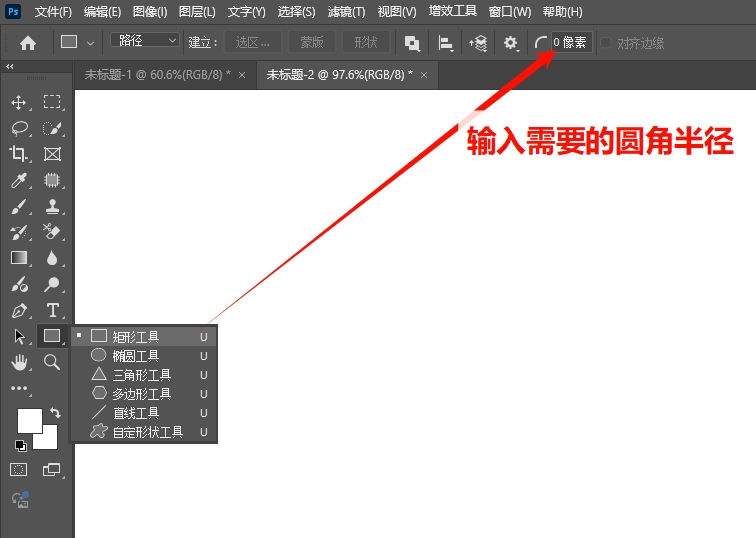
Task: Open the gear path options
Action: pos(511,43)
